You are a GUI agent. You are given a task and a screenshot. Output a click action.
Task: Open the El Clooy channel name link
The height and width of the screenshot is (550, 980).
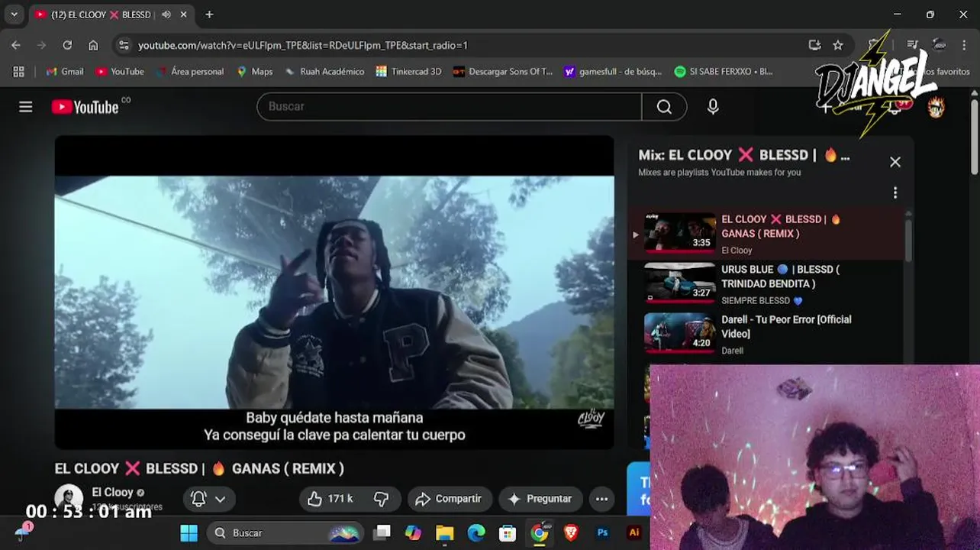coord(112,493)
